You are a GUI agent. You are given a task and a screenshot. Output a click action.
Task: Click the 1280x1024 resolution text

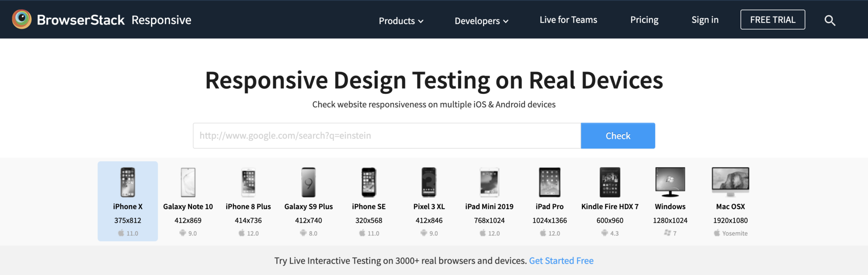[x=670, y=220]
